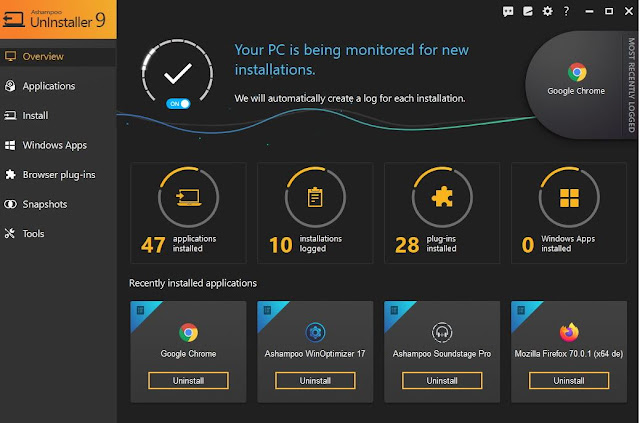This screenshot has height=423, width=640.
Task: Click the Ashampoo Soundstage Pro headphones icon
Action: [x=442, y=332]
